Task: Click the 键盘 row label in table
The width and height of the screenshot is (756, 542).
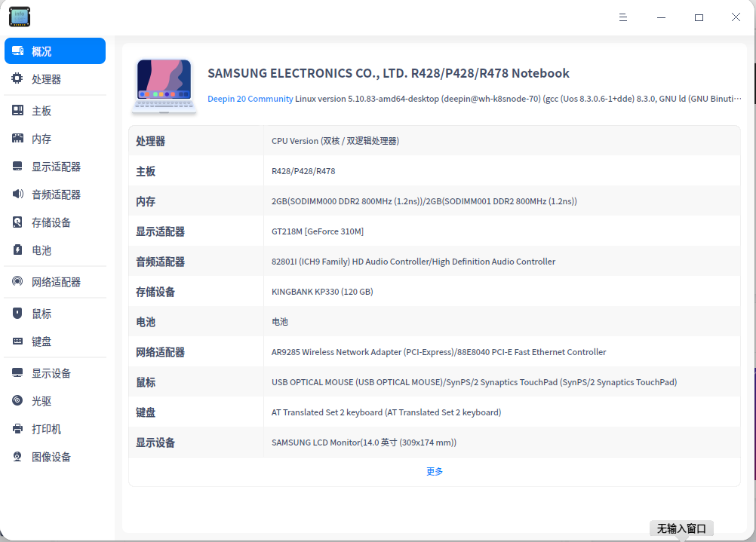Action: pyautogui.click(x=145, y=412)
